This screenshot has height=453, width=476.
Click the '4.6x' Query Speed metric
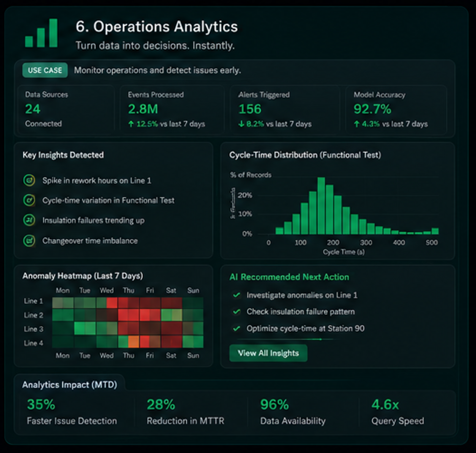click(x=385, y=404)
